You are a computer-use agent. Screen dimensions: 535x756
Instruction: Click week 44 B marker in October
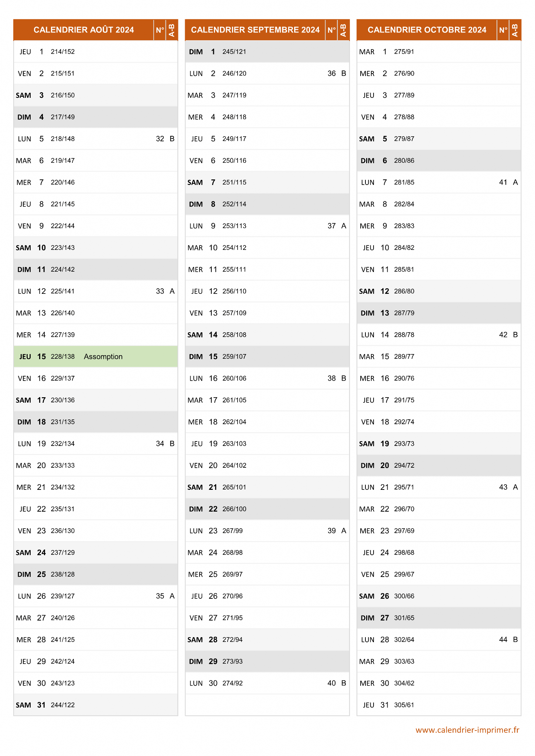coord(508,640)
